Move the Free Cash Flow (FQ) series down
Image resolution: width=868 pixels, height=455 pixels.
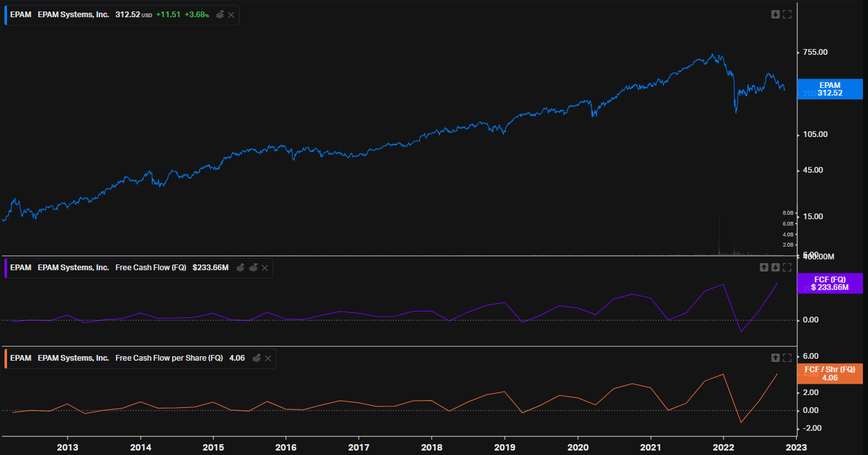253,268
